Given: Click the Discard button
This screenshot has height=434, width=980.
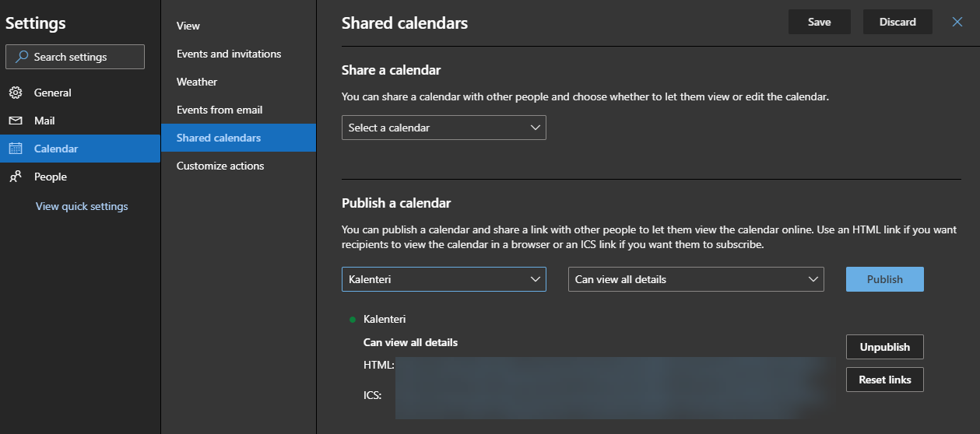Looking at the screenshot, I should click(x=897, y=22).
